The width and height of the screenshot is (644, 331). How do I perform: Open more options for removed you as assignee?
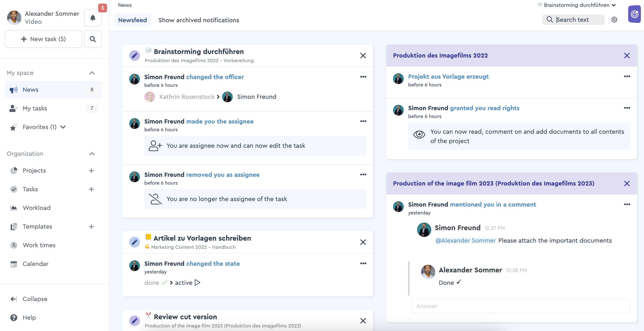coord(363,175)
